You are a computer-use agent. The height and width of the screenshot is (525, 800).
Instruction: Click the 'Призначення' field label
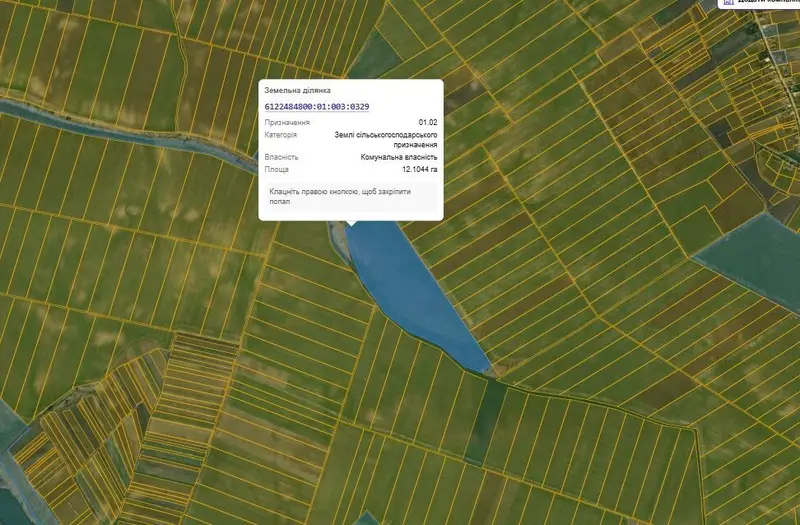pos(287,122)
